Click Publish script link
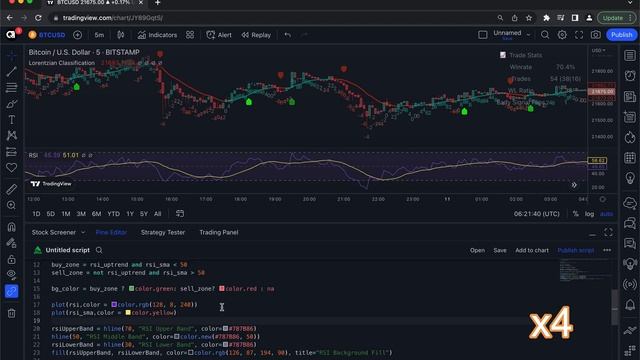 pos(576,250)
